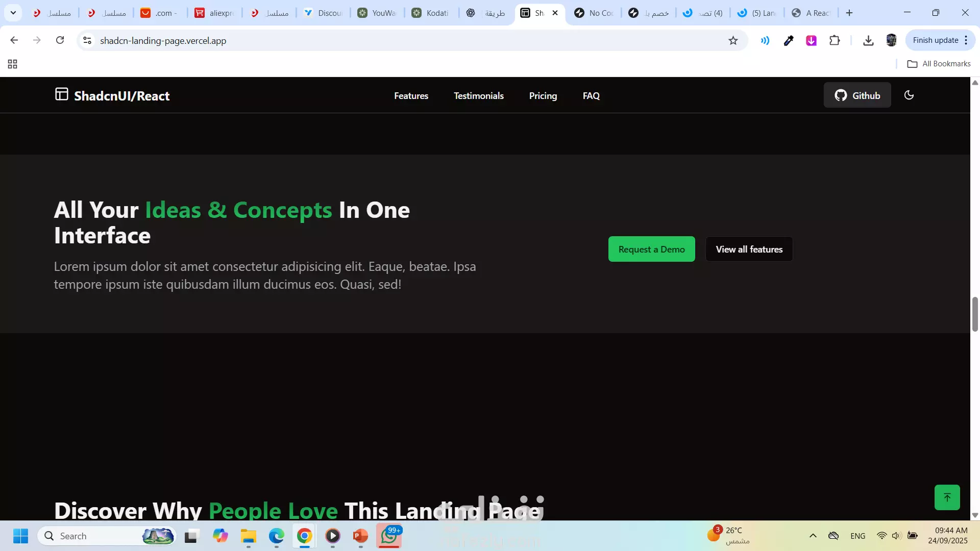This screenshot has width=980, height=551.
Task: Open the browser extensions puzzle icon
Action: click(835, 40)
